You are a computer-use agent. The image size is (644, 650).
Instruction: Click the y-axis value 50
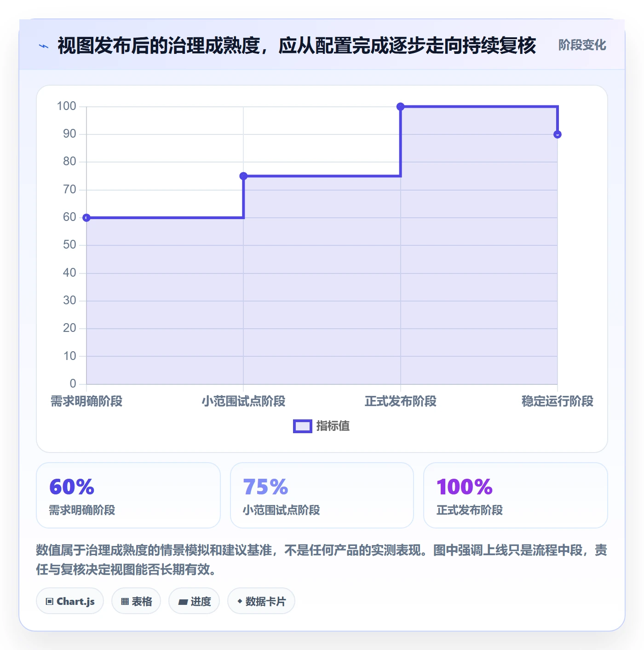[69, 245]
